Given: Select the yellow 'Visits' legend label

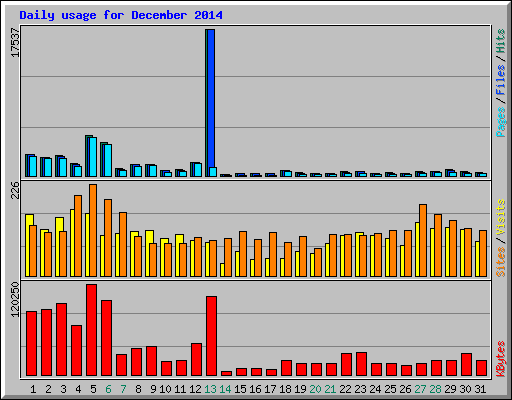Looking at the screenshot, I should click(500, 217).
